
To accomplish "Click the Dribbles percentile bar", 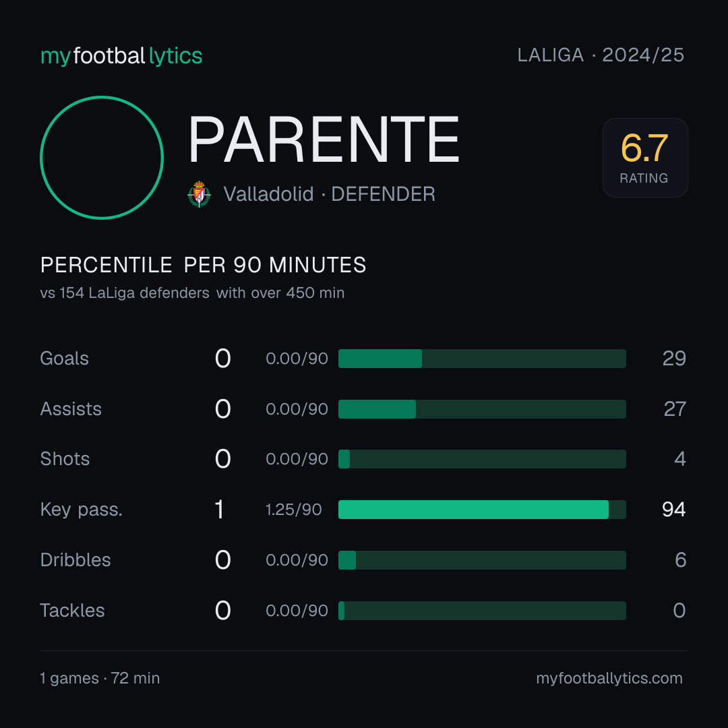I will [x=482, y=560].
